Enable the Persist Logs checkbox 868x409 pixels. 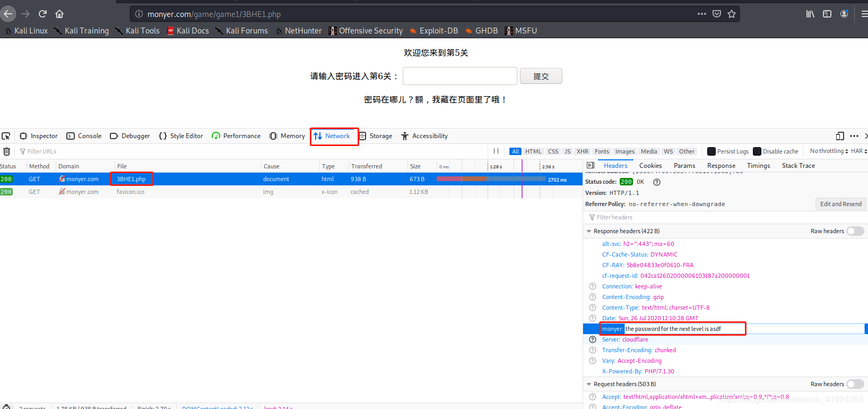(x=711, y=151)
